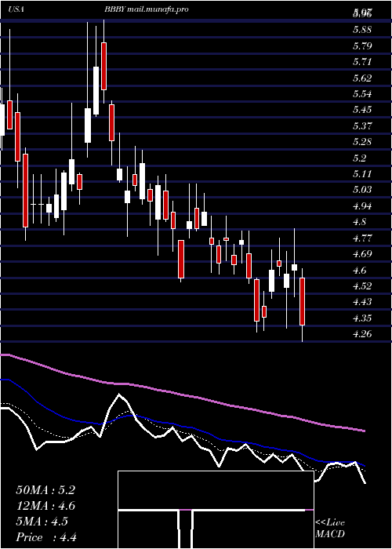Screen dimensions: 392x549
Task: Click the 4.6 price axis label
Action: 359,270
